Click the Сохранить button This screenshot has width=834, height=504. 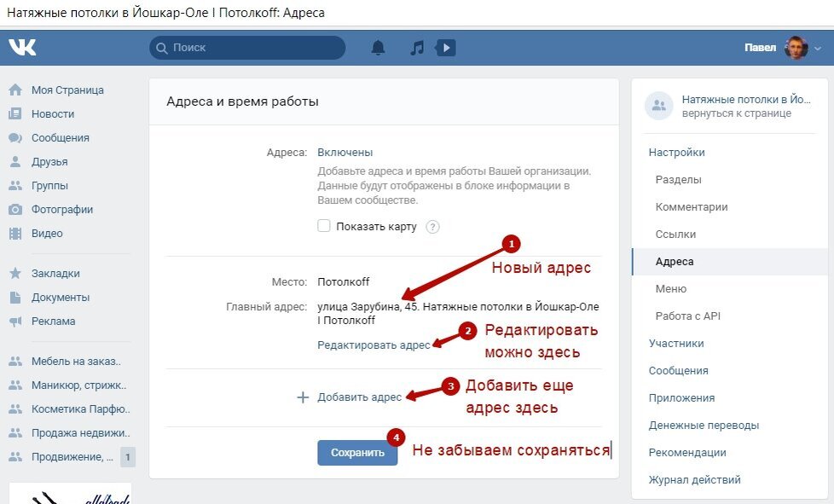[356, 452]
